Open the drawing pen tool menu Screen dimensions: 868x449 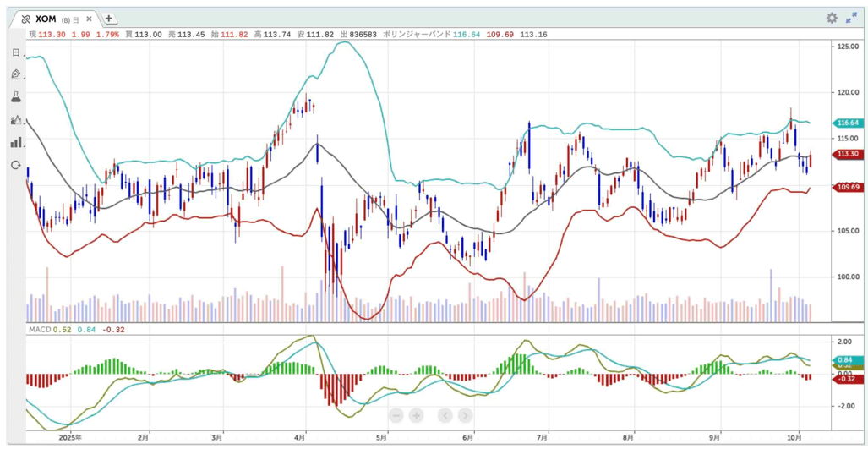(x=16, y=75)
